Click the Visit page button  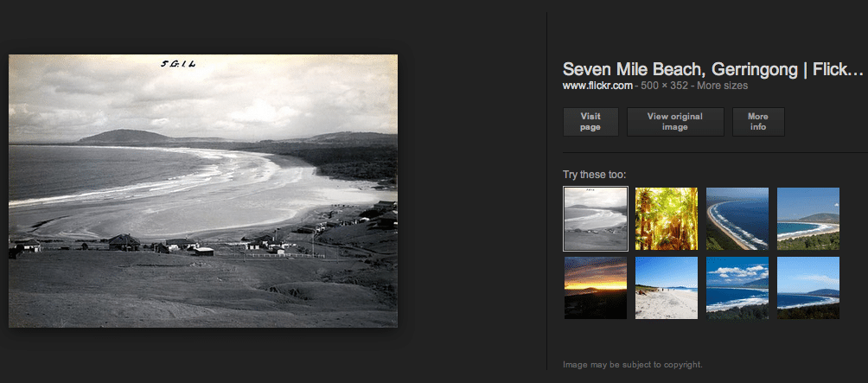tap(590, 122)
